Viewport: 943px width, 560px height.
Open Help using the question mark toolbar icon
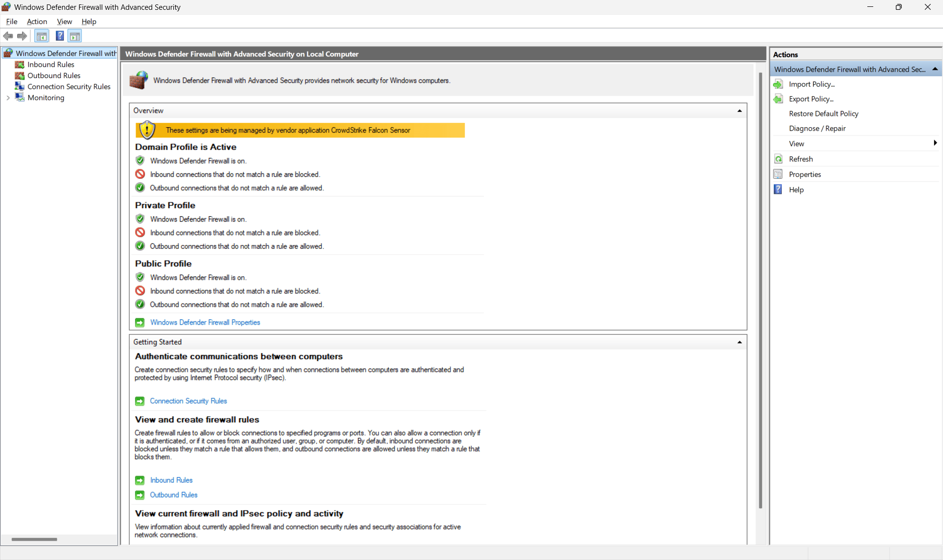(x=59, y=36)
